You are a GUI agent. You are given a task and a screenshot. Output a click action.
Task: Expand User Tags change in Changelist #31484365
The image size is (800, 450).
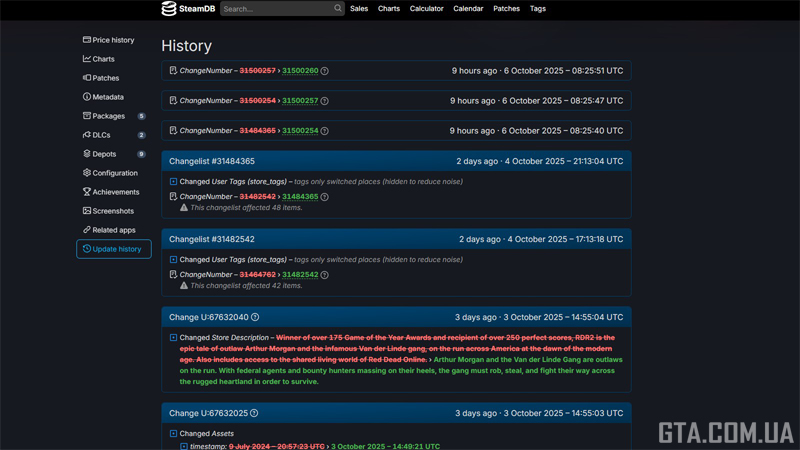[x=173, y=182]
